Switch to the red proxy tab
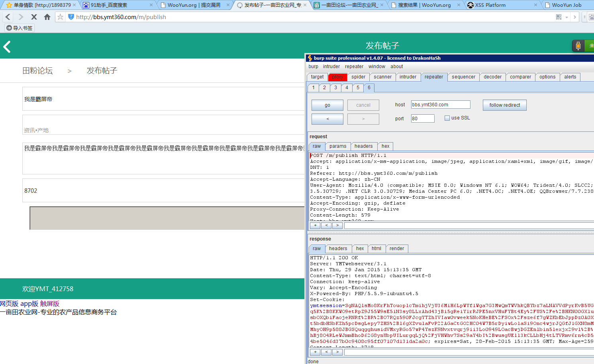The image size is (594, 364). coord(337,77)
